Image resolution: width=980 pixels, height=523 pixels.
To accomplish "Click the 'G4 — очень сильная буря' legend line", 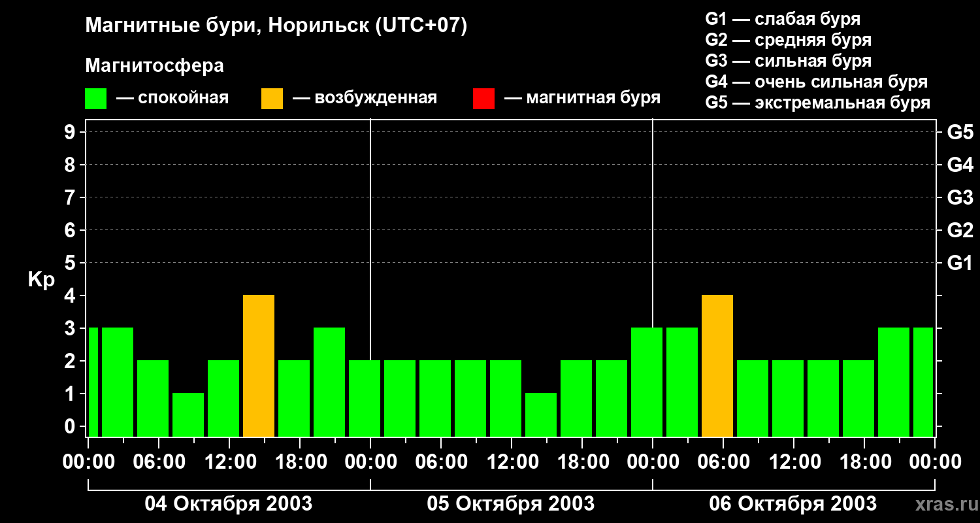I will coord(816,82).
